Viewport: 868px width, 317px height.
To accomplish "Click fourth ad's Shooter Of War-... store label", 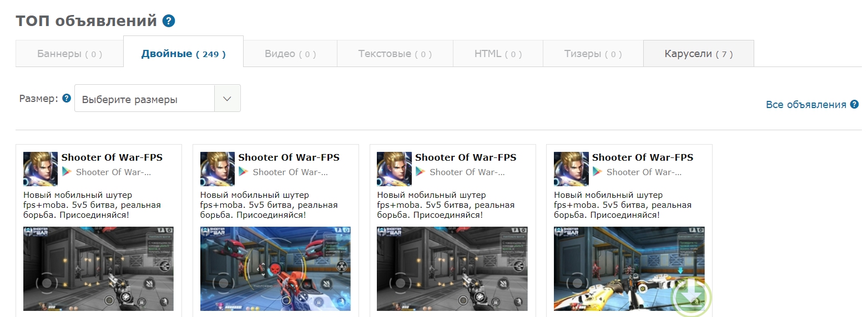I will 644,172.
